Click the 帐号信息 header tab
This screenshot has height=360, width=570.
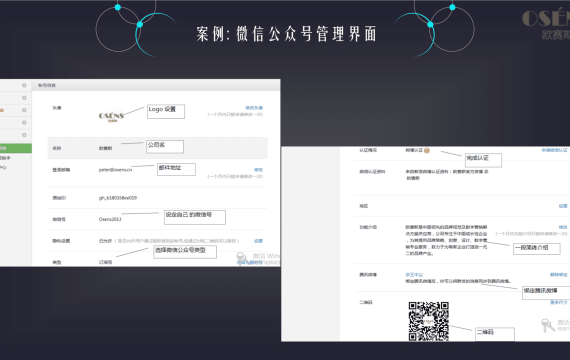click(x=47, y=85)
